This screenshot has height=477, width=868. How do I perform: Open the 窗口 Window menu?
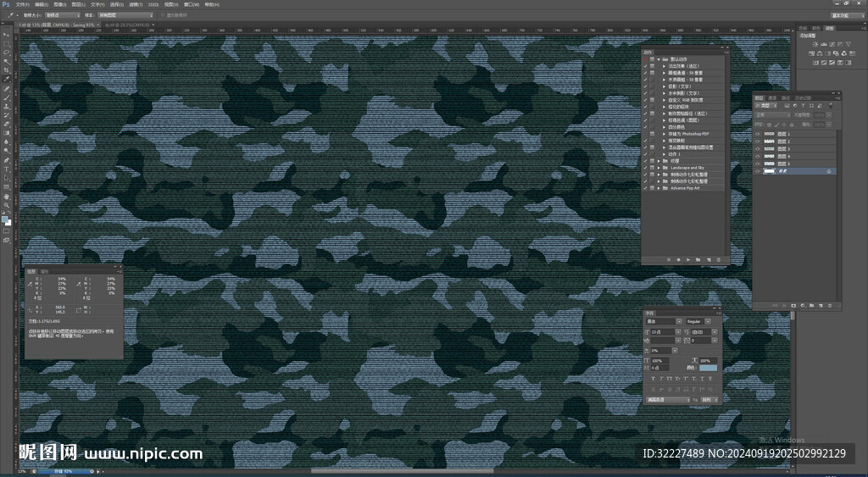(x=192, y=4)
